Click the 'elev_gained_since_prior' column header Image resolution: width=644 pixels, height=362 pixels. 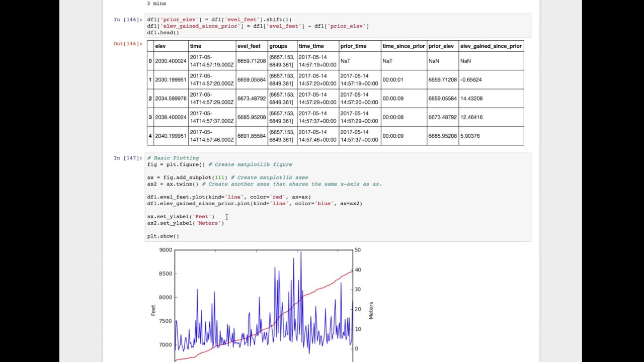[491, 46]
